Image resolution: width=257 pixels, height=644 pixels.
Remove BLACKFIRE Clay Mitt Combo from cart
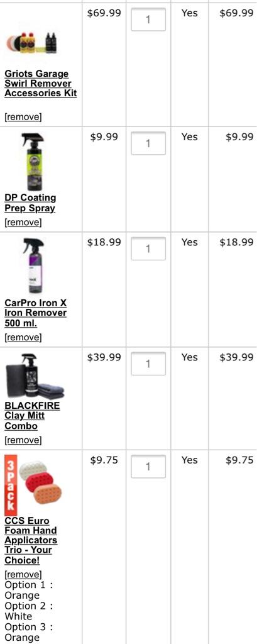[x=23, y=440]
